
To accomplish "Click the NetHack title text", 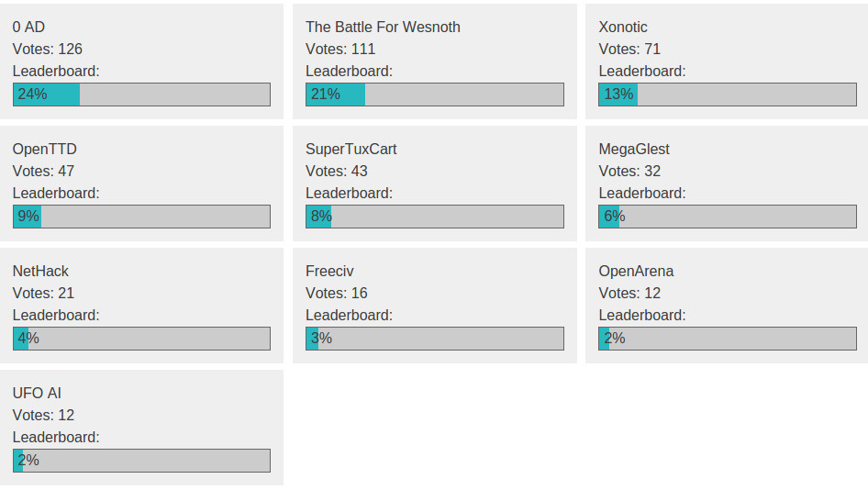I will [40, 271].
